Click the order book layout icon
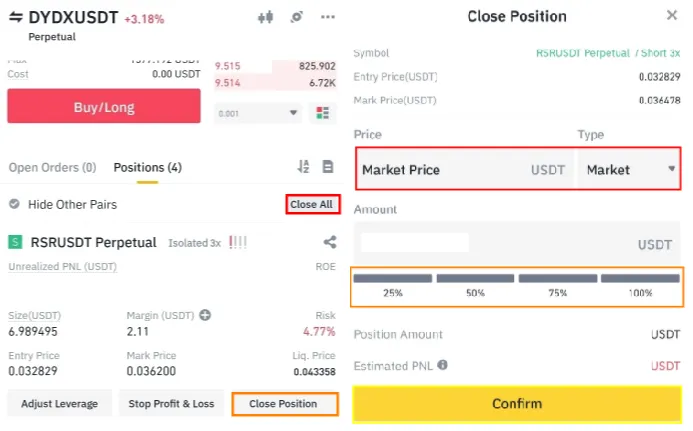The image size is (693, 431). click(x=323, y=113)
